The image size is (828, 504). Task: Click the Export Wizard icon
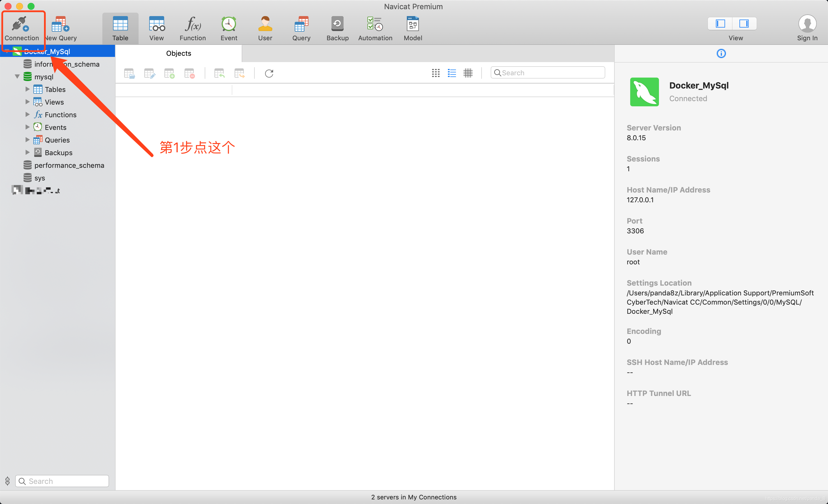pos(239,73)
